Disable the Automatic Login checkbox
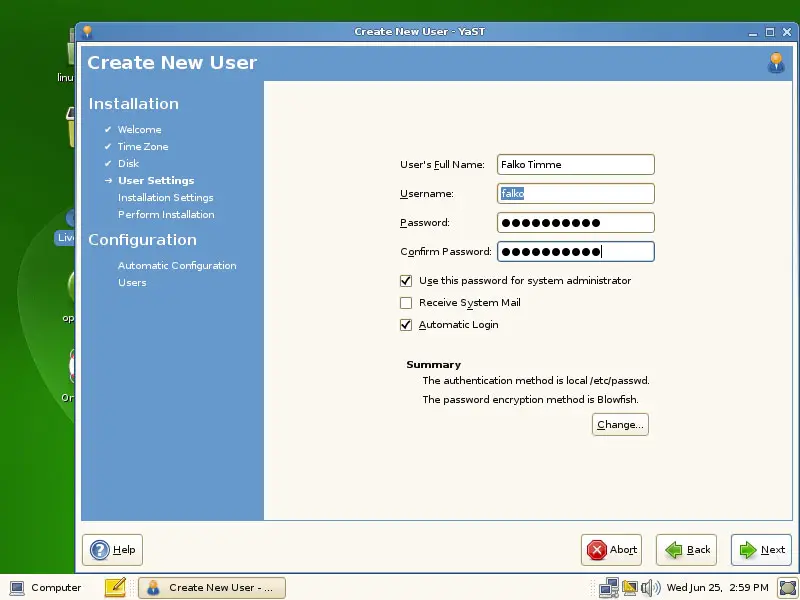This screenshot has width=800, height=600. point(406,325)
